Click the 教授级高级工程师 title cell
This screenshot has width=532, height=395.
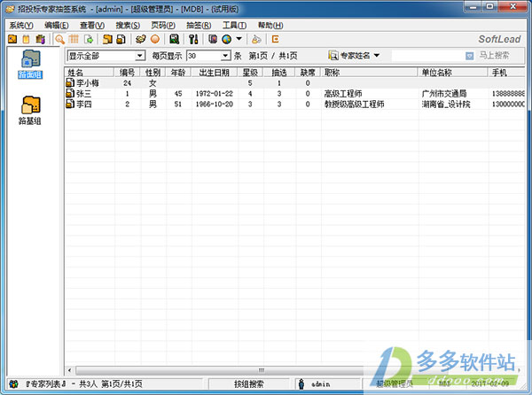pos(354,104)
